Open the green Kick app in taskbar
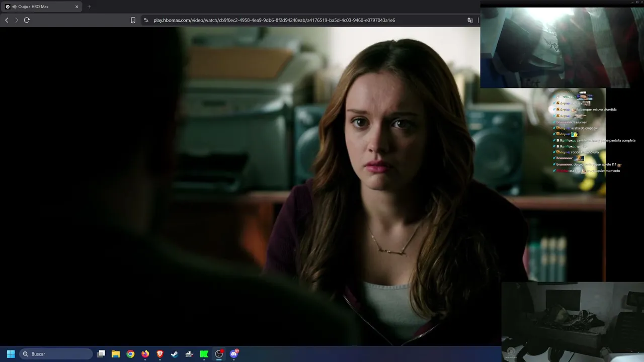 click(204, 354)
